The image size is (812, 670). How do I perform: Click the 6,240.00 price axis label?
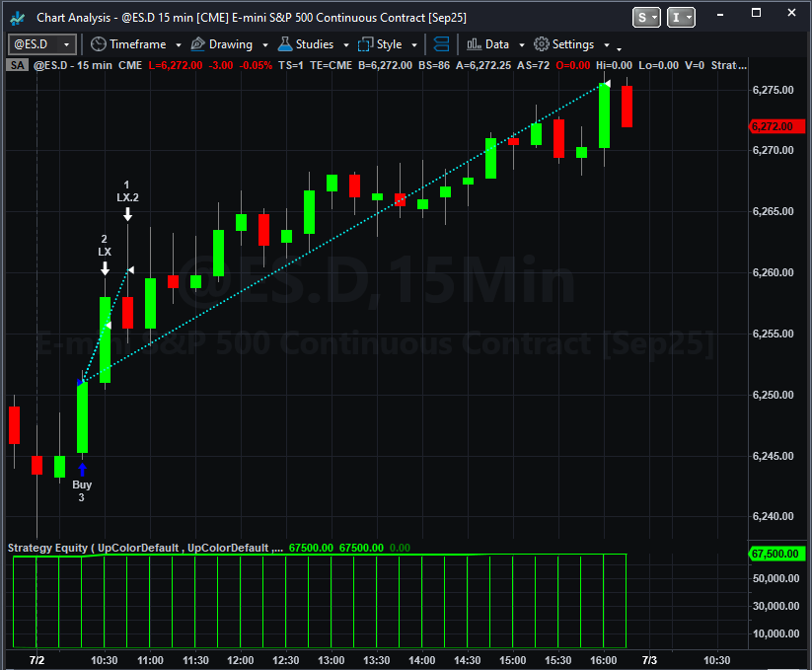(x=773, y=516)
